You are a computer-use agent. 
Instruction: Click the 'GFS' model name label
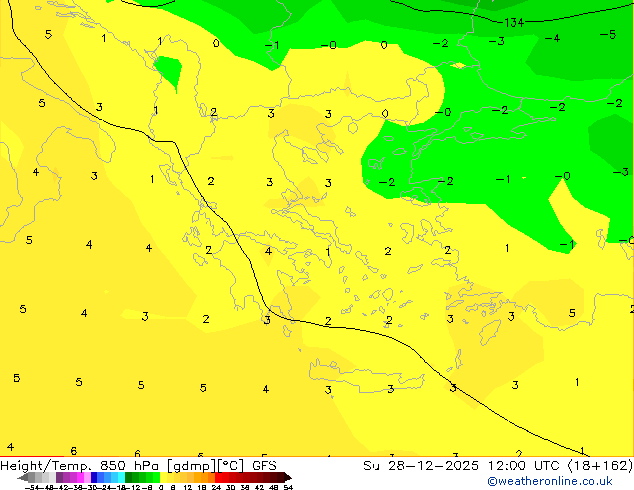pos(264,466)
